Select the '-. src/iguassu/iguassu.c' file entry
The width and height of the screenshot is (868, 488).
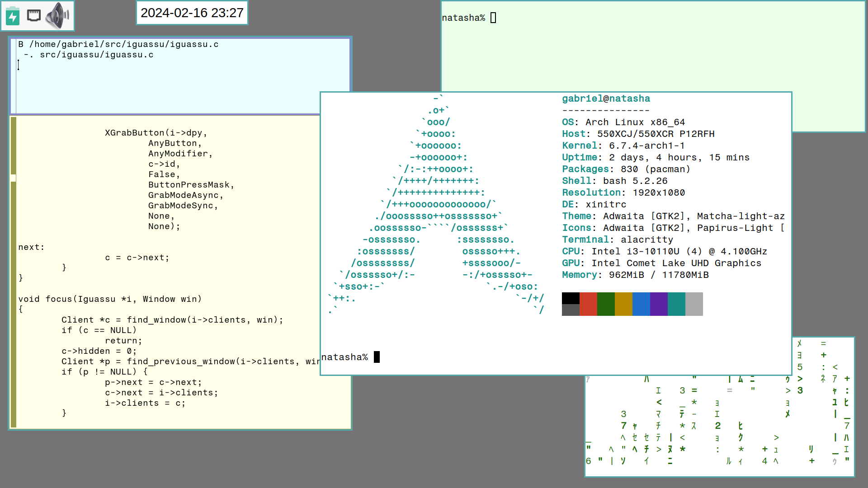89,55
